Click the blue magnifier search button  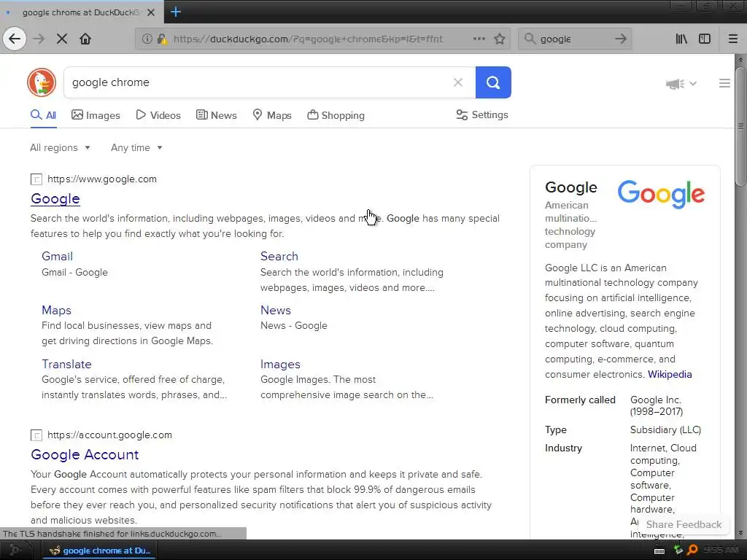493,82
